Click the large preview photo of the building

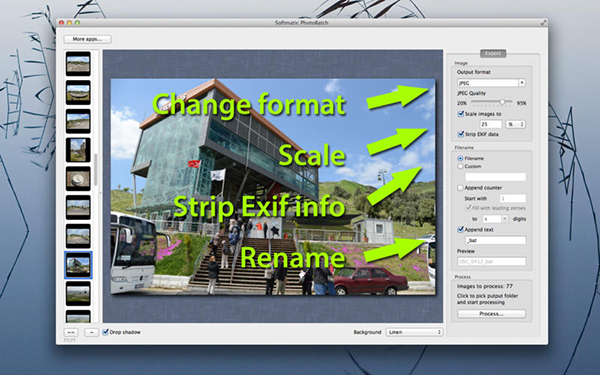[x=273, y=187]
